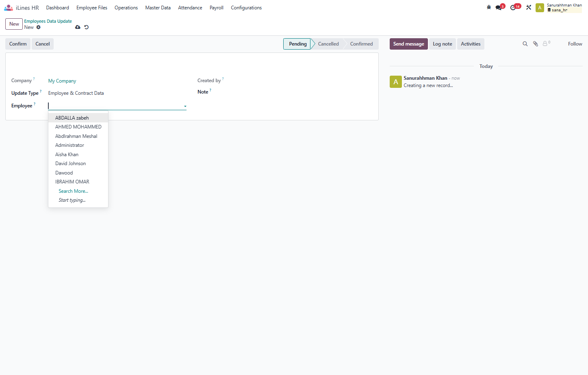Select Abdlrahman Meshal from the dropdown

[x=78, y=136]
